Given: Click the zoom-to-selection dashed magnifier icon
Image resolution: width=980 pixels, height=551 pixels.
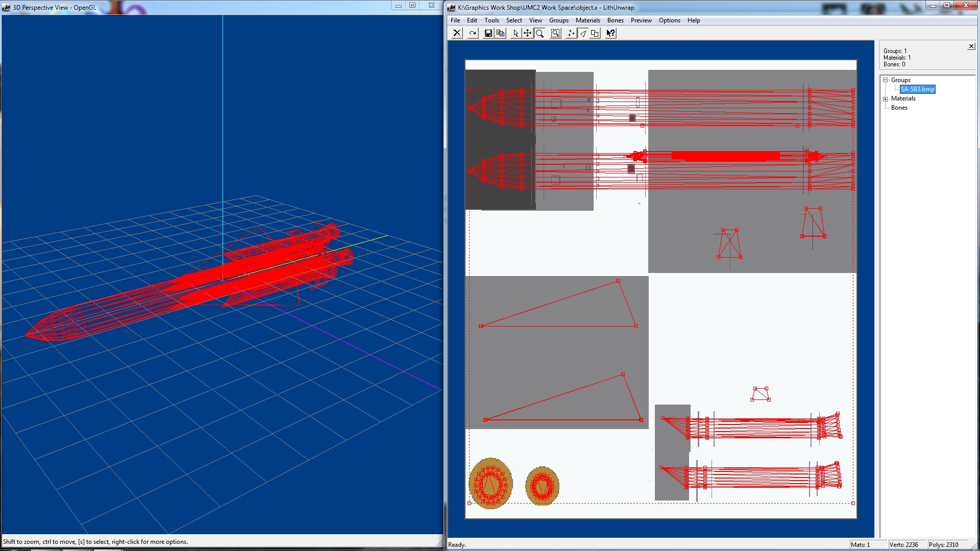Looking at the screenshot, I should [555, 33].
